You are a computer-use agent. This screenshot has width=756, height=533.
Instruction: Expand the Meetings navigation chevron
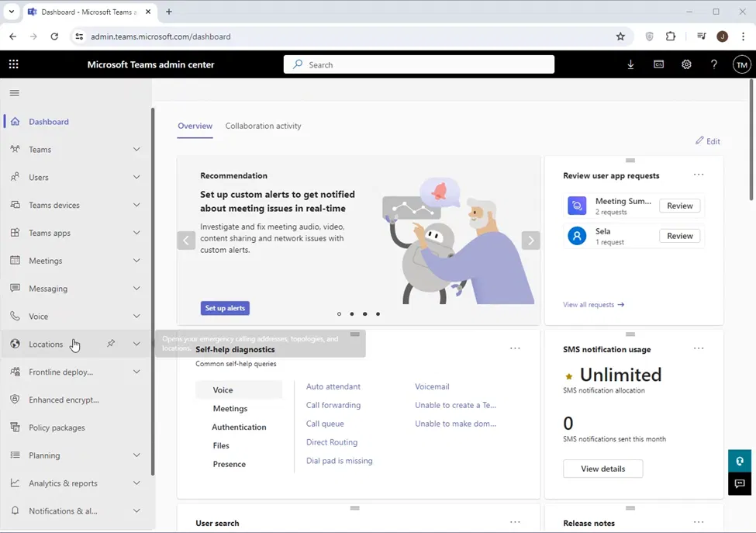[136, 261]
